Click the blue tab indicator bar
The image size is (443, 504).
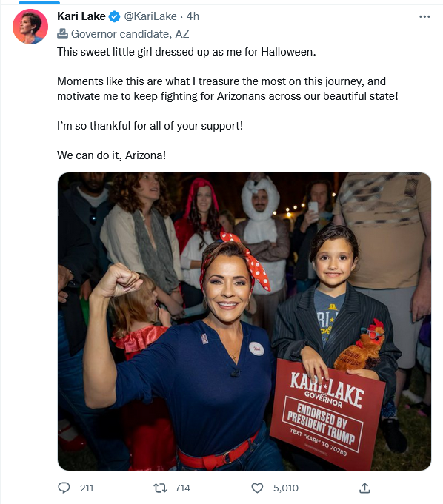point(39,2)
